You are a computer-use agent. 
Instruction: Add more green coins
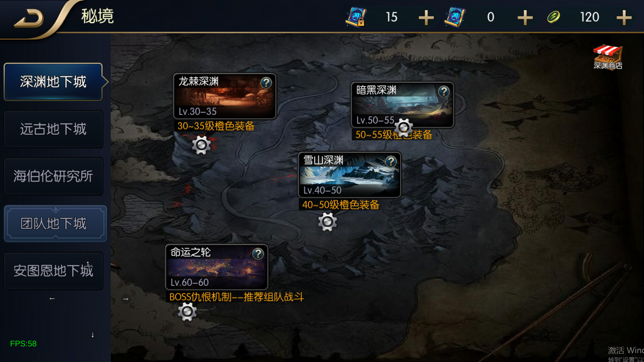pyautogui.click(x=624, y=17)
